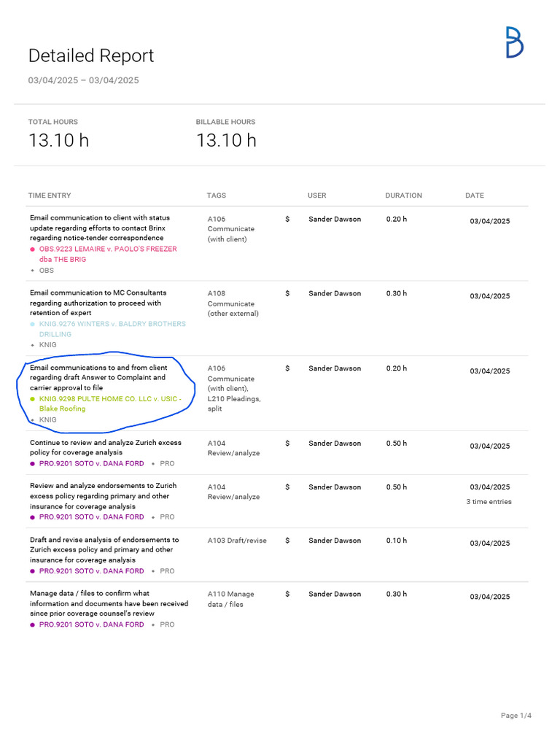Click dollar icon on 'Continue to review' Zurich entry
This screenshot has width=560, height=747.
288,444
